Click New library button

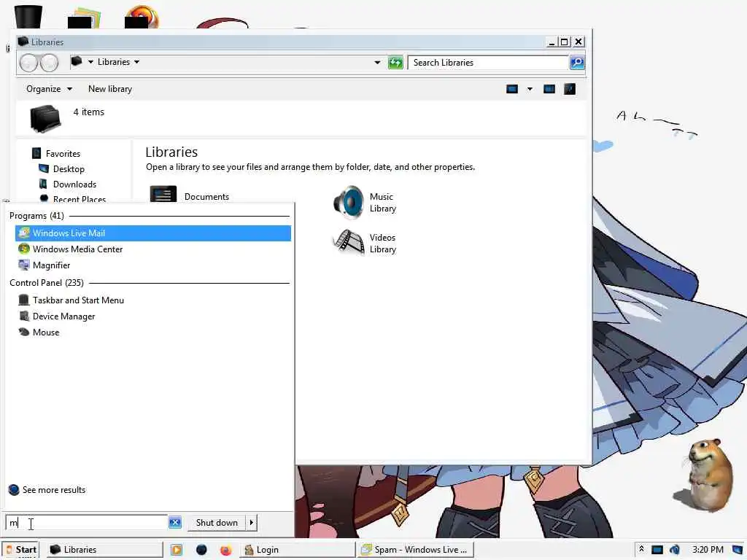(110, 89)
